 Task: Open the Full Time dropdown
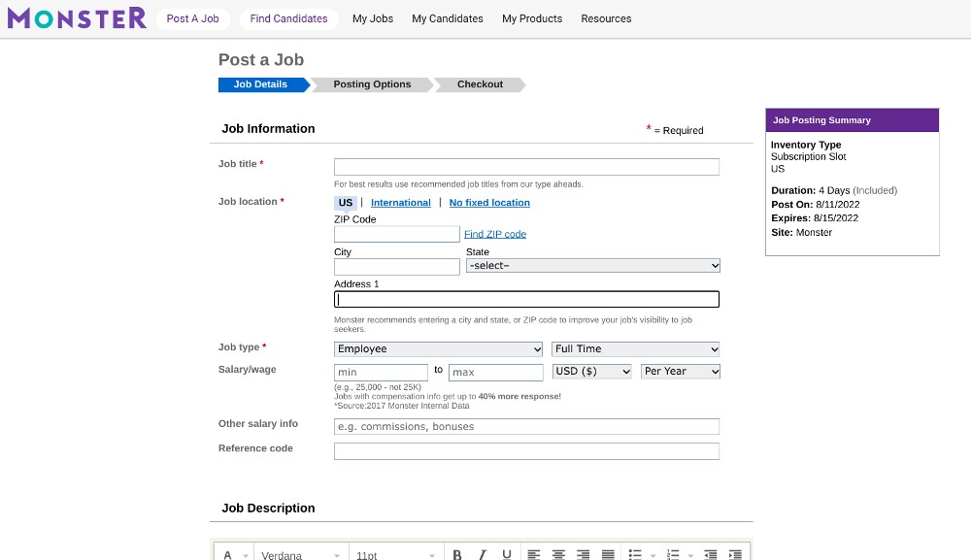click(x=635, y=349)
